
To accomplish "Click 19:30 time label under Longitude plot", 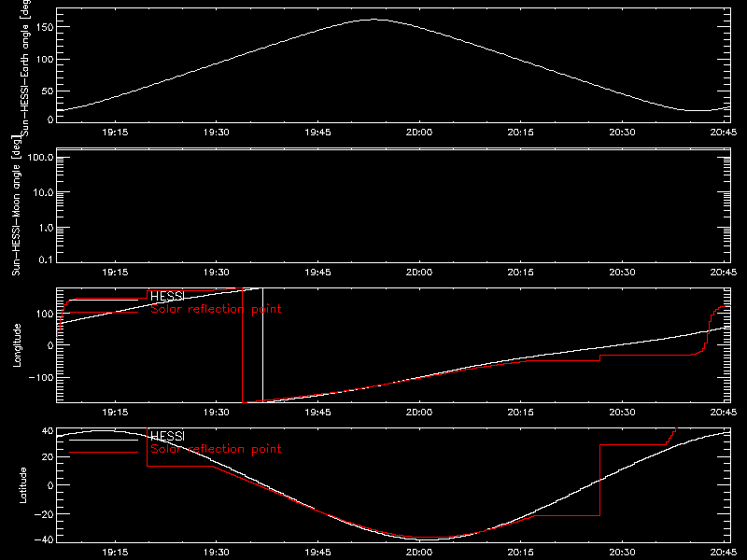I will (217, 412).
